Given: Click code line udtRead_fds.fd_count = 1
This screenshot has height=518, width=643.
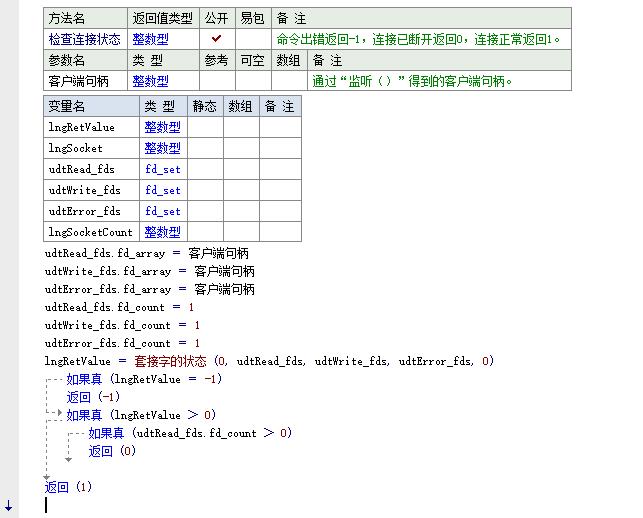Looking at the screenshot, I should tap(119, 307).
